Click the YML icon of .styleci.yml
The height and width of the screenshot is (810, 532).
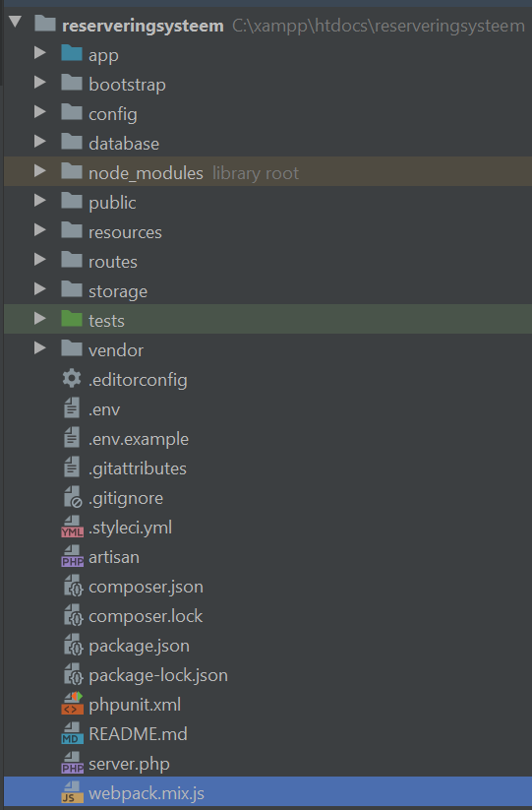72,527
